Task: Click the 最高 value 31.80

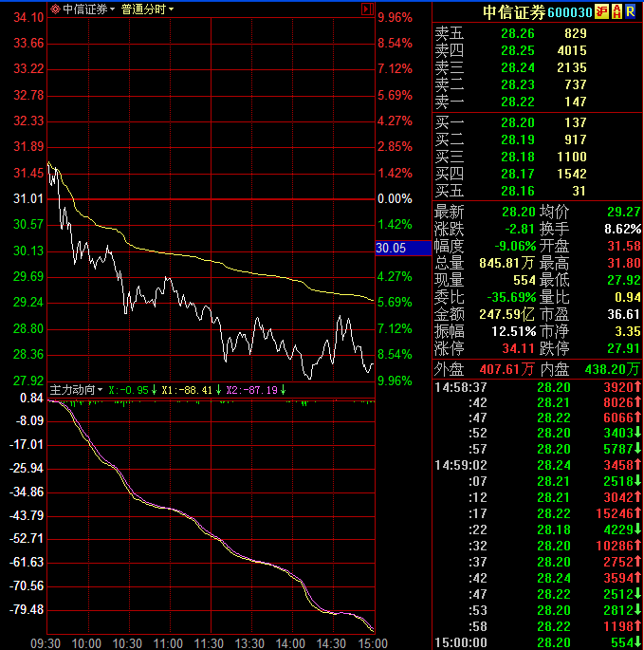Action: point(624,263)
